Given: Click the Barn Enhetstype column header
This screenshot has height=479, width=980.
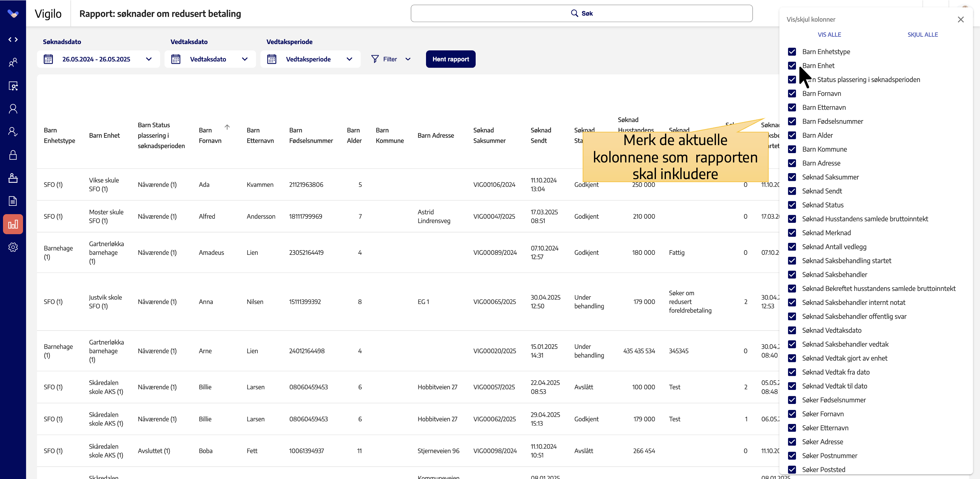Looking at the screenshot, I should (59, 135).
